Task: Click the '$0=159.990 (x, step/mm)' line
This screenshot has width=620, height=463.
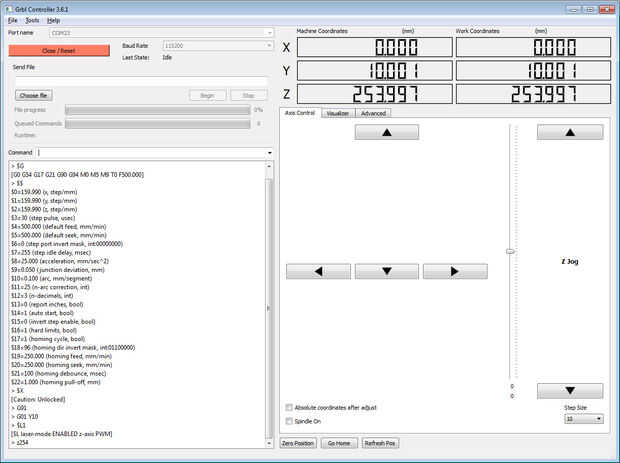Action: click(x=44, y=192)
